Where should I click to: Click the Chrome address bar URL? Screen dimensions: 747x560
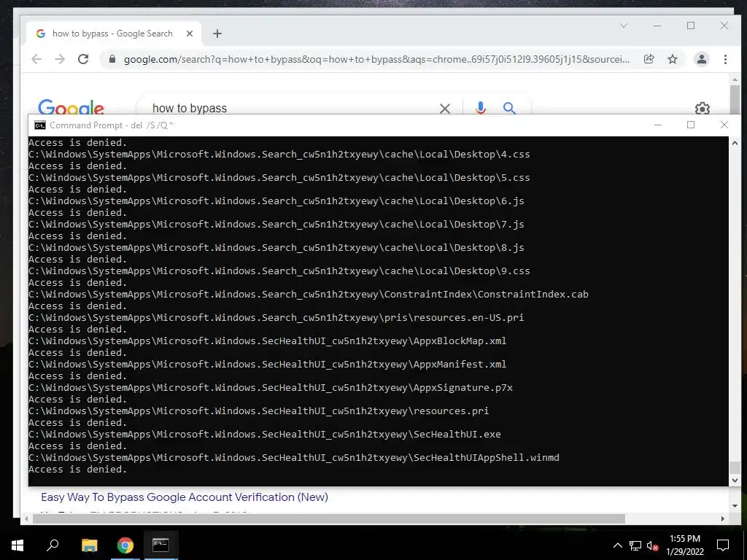[x=376, y=59]
